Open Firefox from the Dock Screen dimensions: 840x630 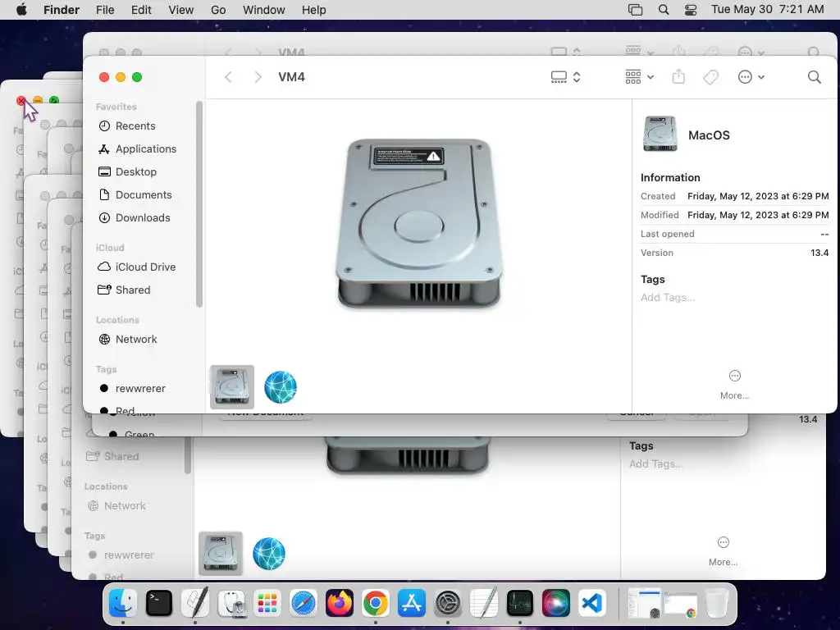(x=340, y=603)
